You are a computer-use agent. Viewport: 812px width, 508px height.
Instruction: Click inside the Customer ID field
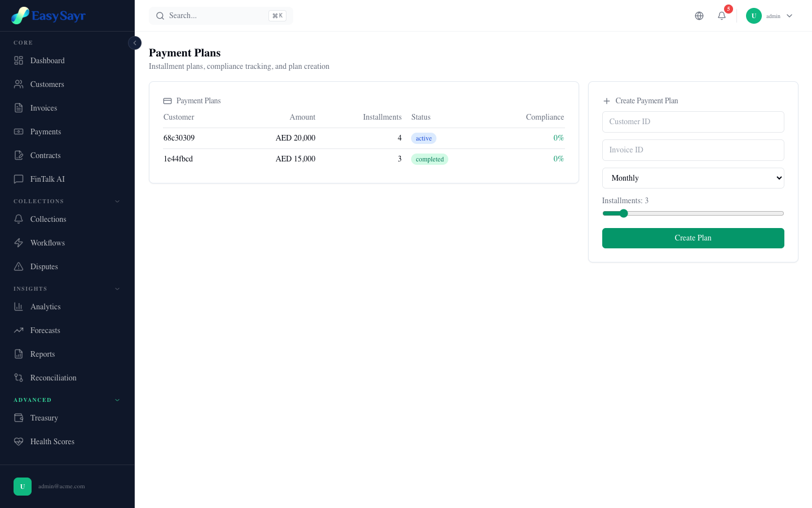click(693, 122)
